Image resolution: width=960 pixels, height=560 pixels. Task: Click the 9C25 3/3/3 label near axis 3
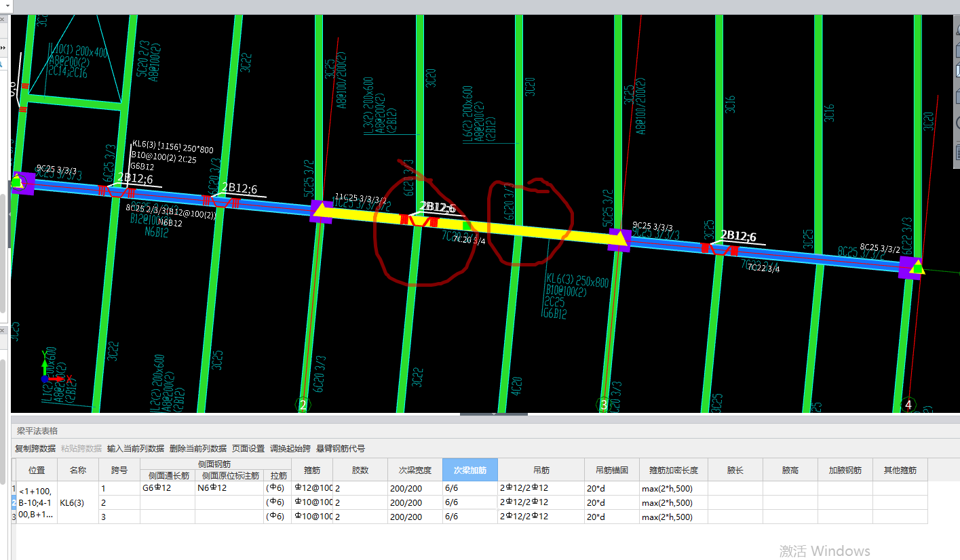653,226
